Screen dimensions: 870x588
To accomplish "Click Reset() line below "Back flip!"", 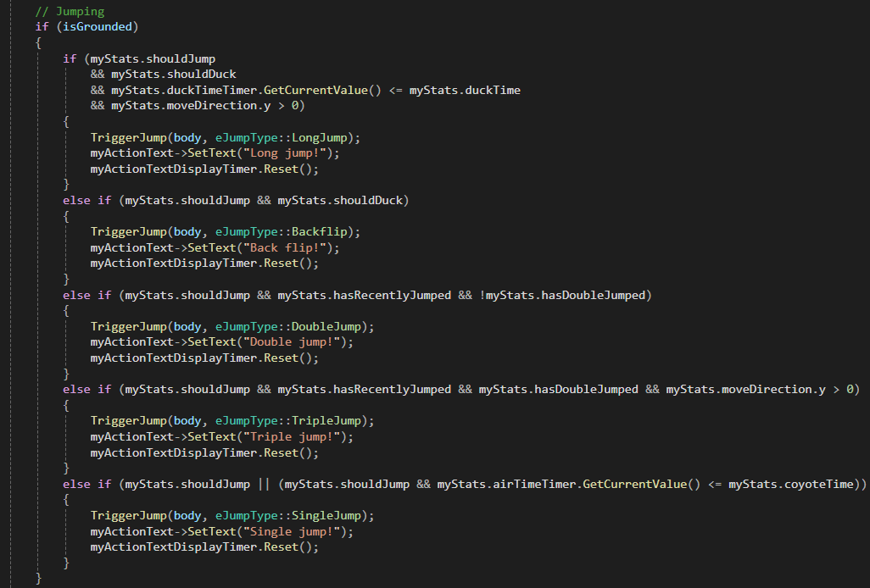I will tap(204, 263).
